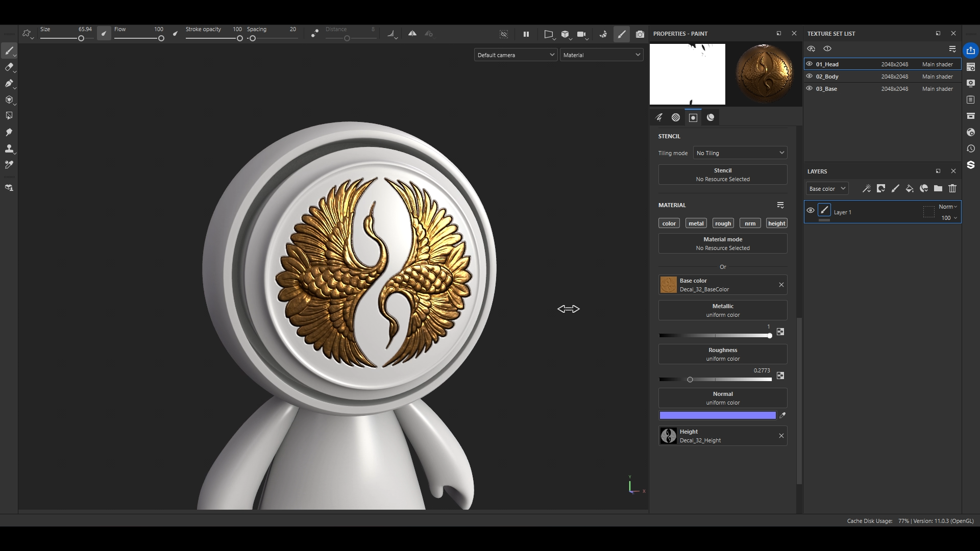The height and width of the screenshot is (551, 980).
Task: Hide the 02_Body texture set
Action: click(810, 77)
